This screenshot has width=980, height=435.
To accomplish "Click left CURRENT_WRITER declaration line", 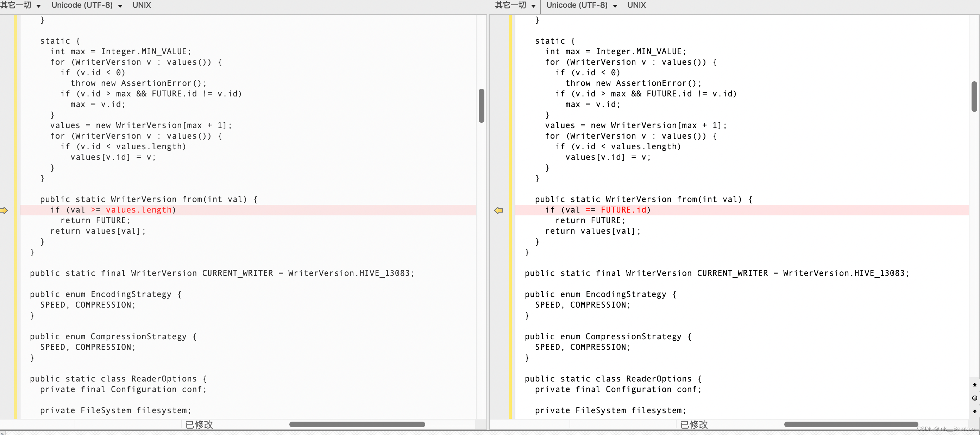I will point(222,273).
